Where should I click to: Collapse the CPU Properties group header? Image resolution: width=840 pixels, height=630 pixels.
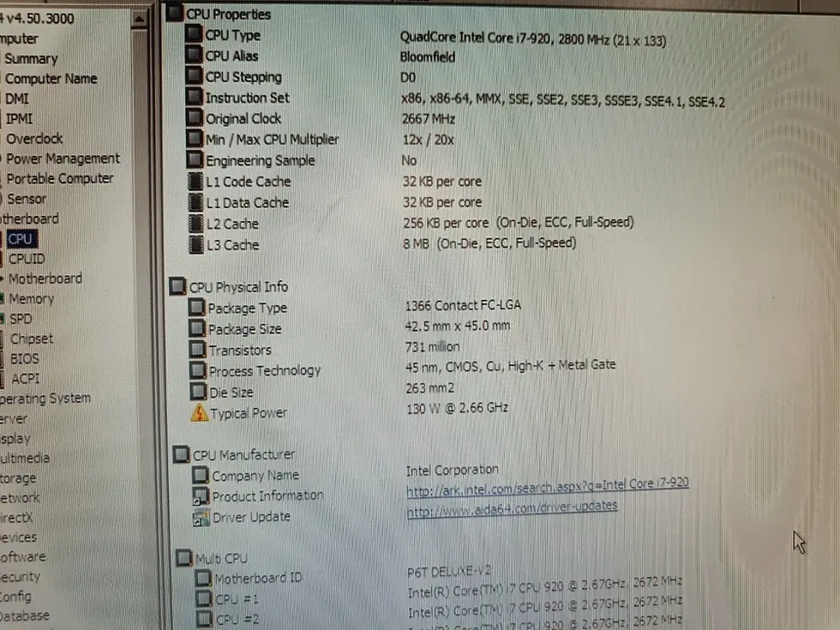[177, 14]
